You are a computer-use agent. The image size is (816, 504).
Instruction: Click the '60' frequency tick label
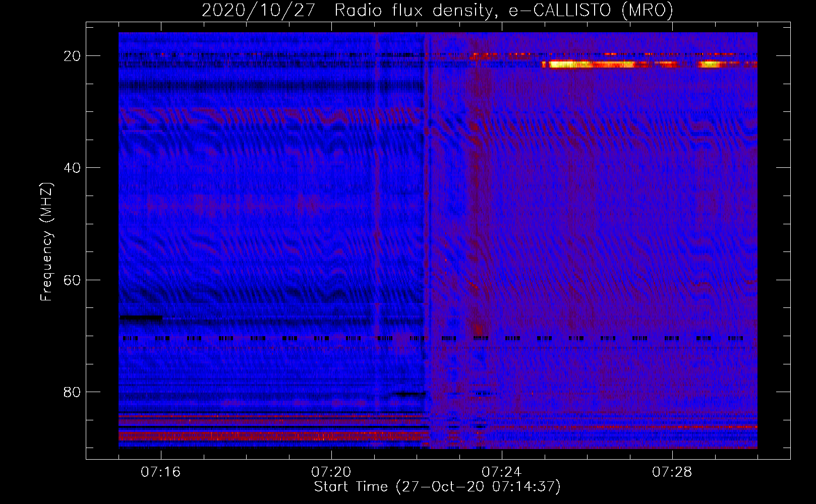(x=73, y=280)
